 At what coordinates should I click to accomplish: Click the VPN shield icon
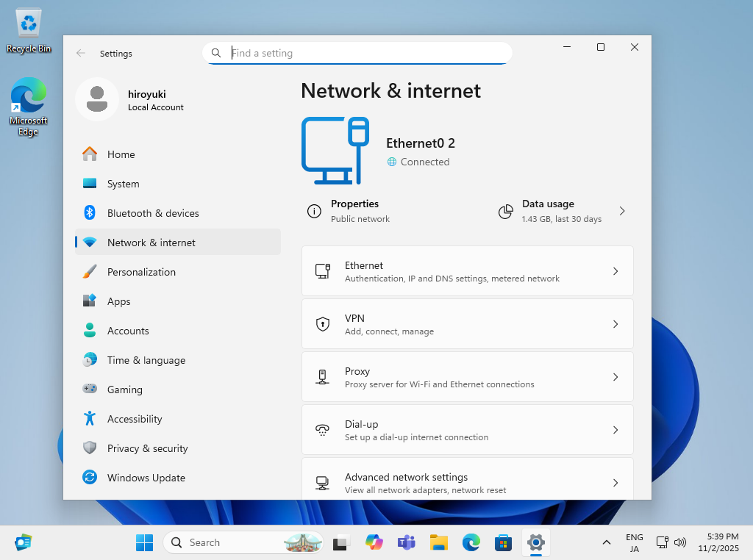coord(322,323)
